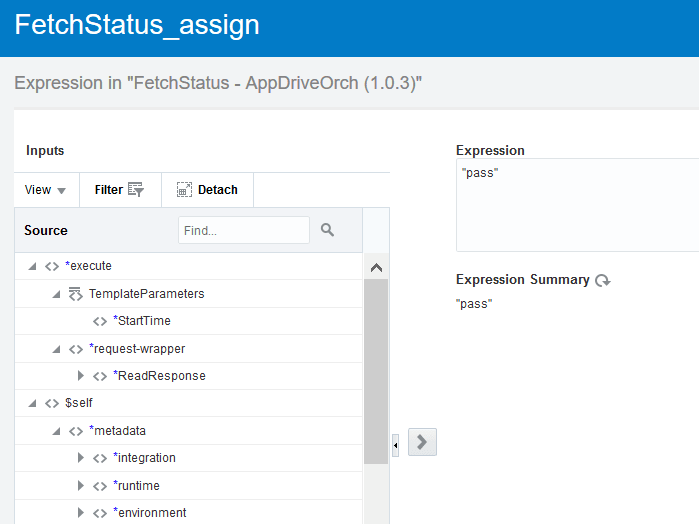Viewport: 699px width, 524px height.
Task: Click the element icon beside *metadata
Action: pyautogui.click(x=76, y=431)
